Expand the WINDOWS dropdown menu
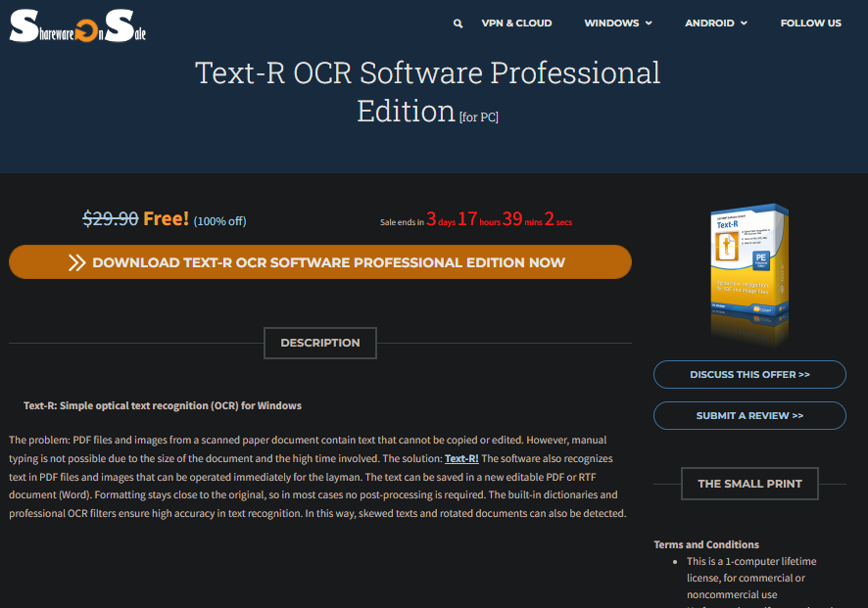868x608 pixels. click(x=618, y=23)
